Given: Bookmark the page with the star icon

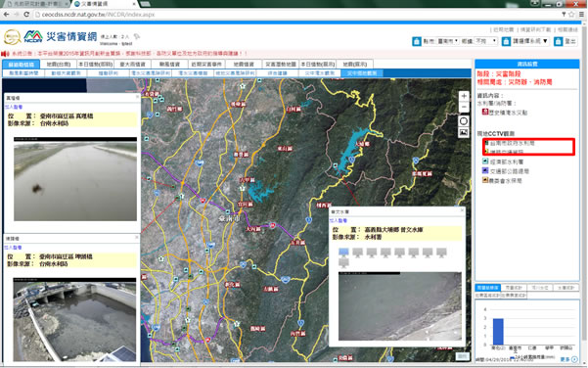Looking at the screenshot, I should coord(571,15).
